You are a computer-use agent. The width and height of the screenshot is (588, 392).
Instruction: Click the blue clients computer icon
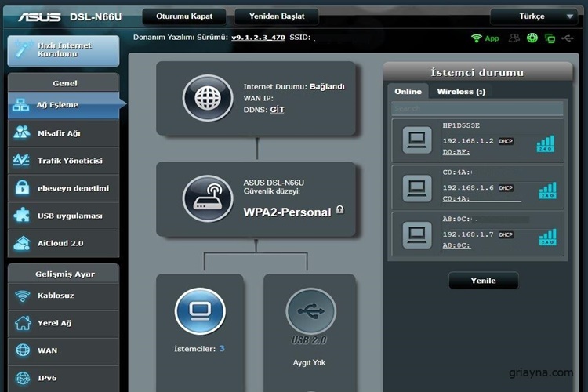[200, 311]
